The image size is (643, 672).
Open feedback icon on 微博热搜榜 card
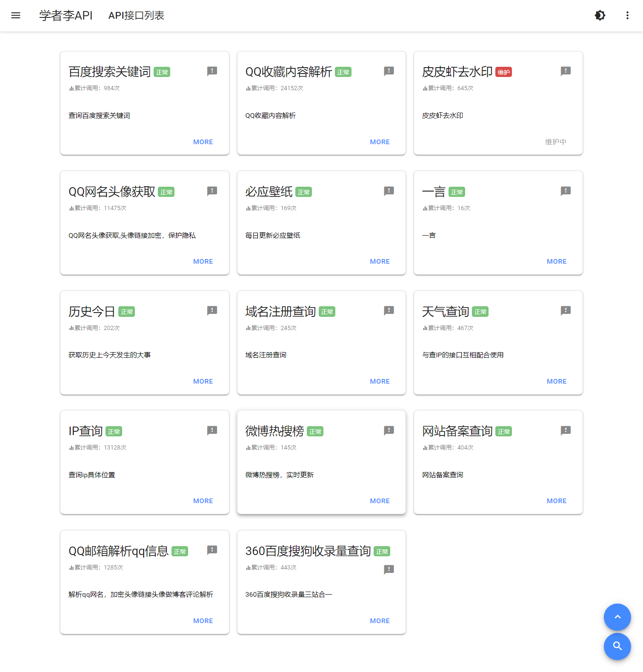click(x=389, y=430)
